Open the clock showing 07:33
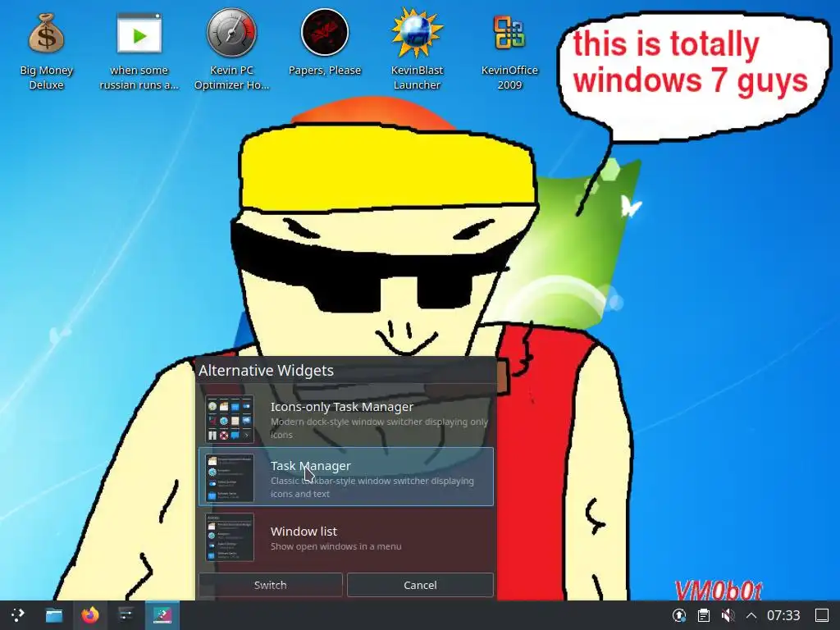 point(783,615)
